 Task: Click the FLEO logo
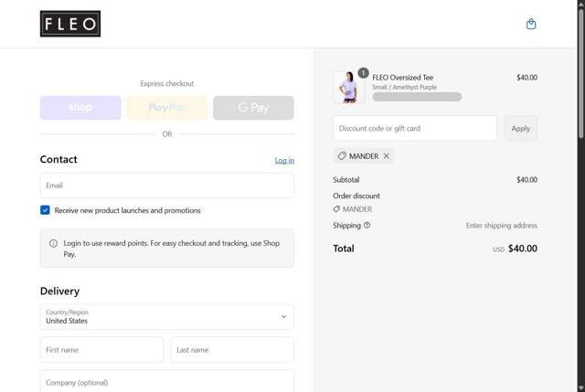70,24
